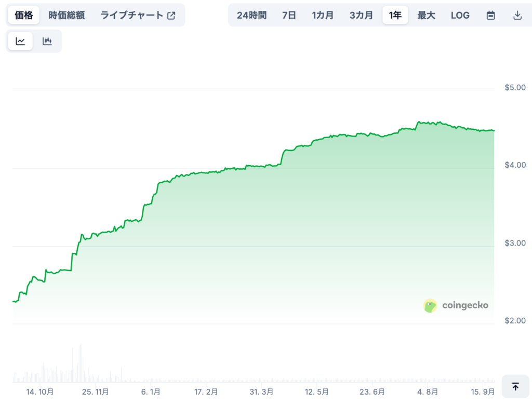Download the chart data

(517, 15)
